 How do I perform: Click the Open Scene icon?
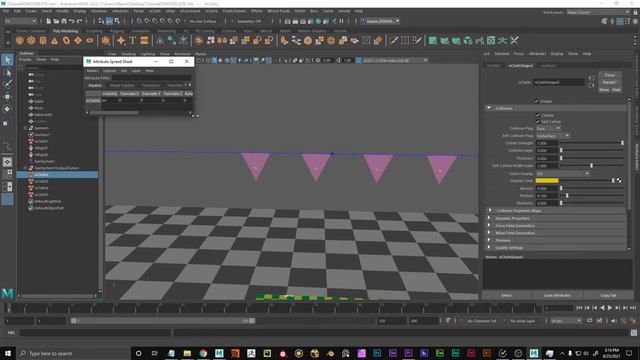click(56, 21)
